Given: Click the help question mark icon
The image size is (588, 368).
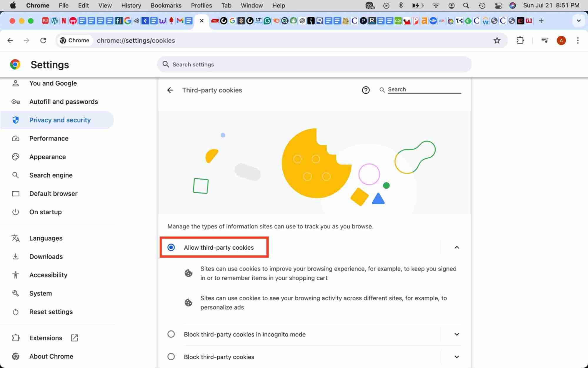Looking at the screenshot, I should [365, 90].
